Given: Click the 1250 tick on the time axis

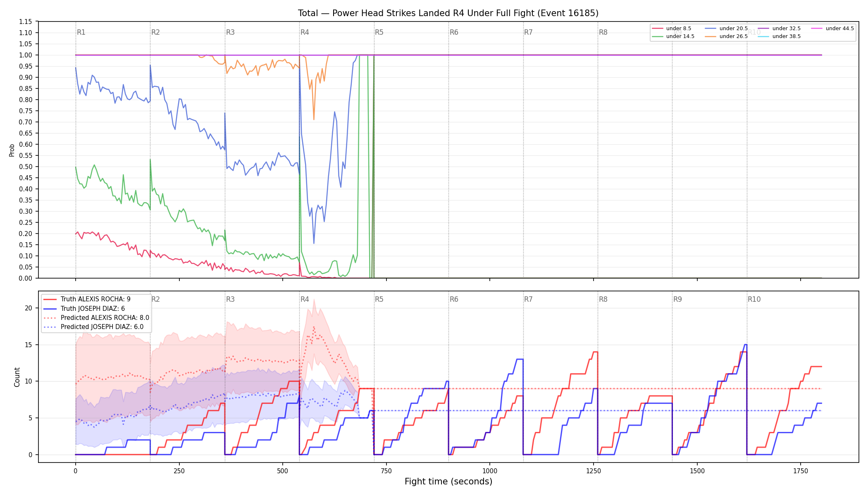Looking at the screenshot, I should click(x=594, y=471).
